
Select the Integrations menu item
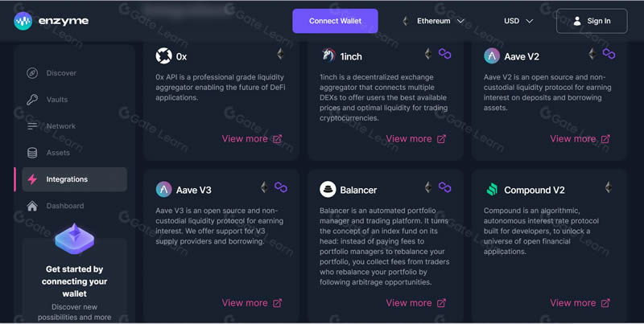pos(74,179)
